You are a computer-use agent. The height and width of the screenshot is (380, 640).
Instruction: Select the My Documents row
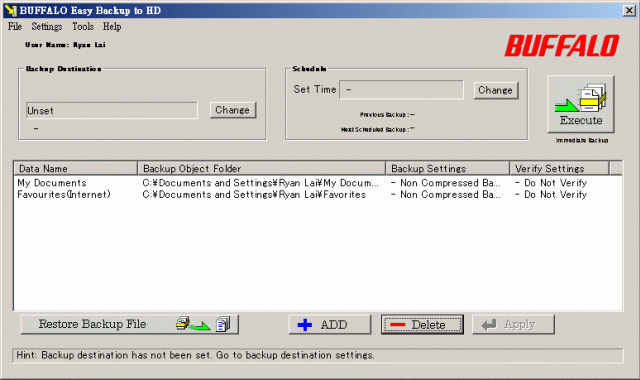click(318, 183)
